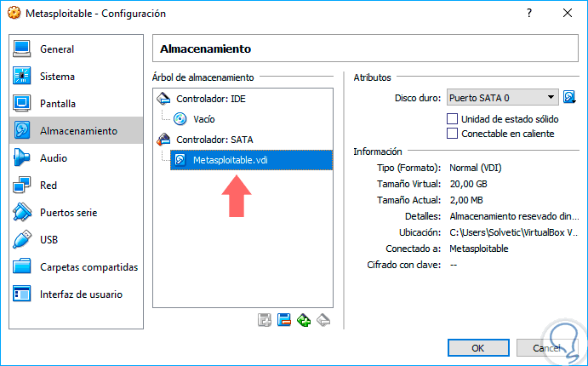This screenshot has width=588, height=366.
Task: Click the 2,00 MB actual size value
Action: coord(466,200)
